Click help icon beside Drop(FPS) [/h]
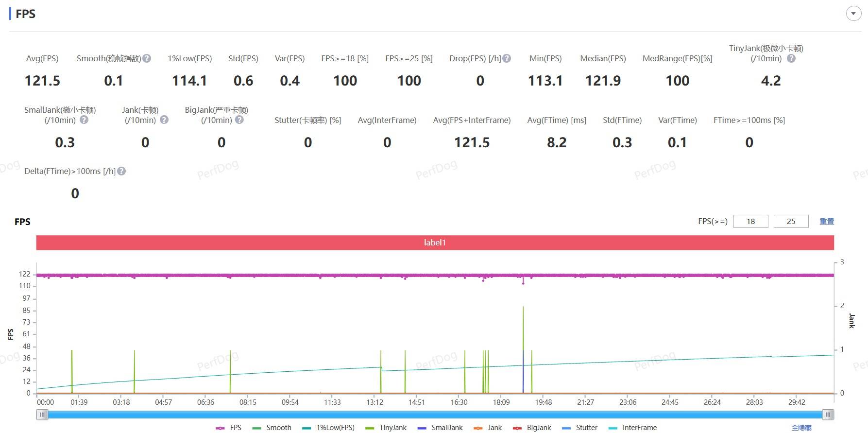Image resolution: width=868 pixels, height=433 pixels. tap(507, 58)
